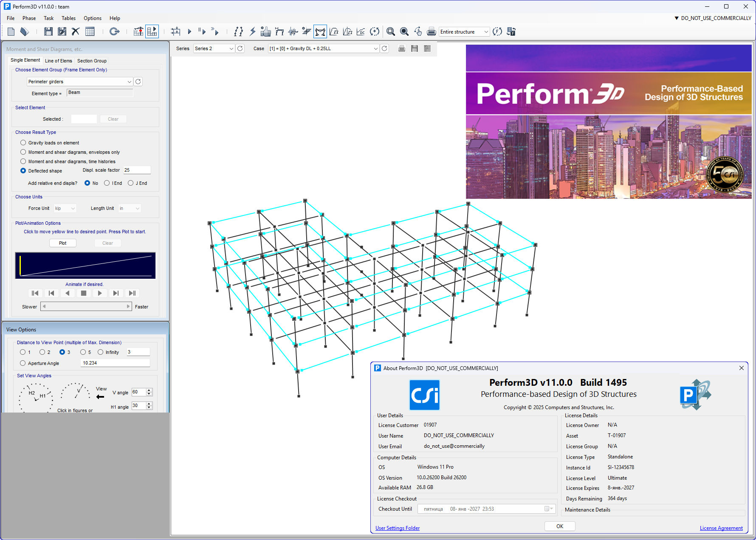Screen dimensions: 756x540
Task: Expand the Series 2 dropdown
Action: click(x=214, y=48)
